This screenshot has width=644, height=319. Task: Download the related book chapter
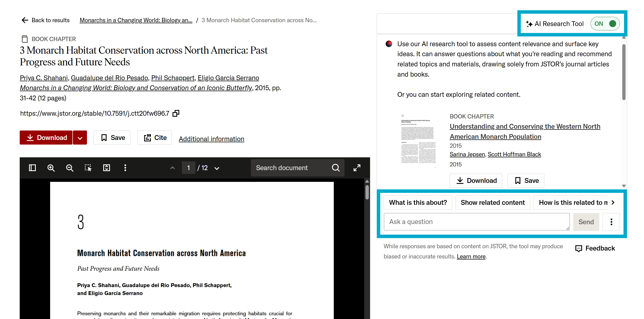476,181
